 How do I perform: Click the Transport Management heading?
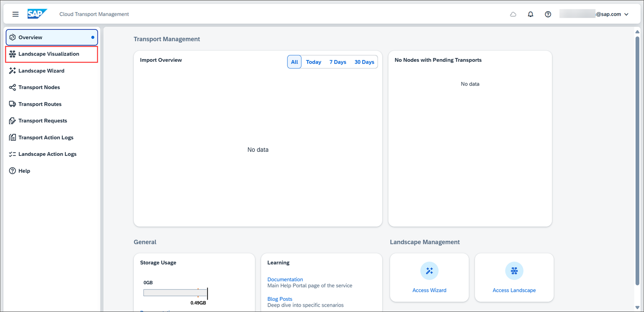[167, 39]
